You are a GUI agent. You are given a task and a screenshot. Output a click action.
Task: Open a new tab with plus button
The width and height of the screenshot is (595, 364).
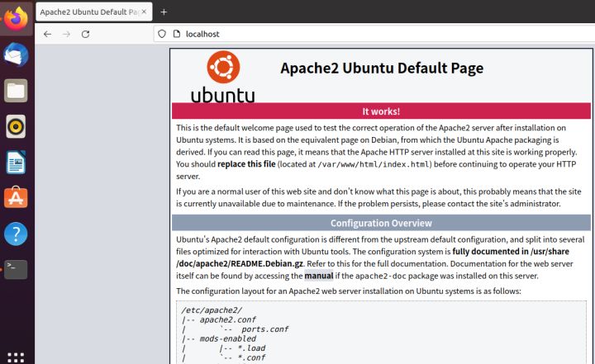[164, 12]
